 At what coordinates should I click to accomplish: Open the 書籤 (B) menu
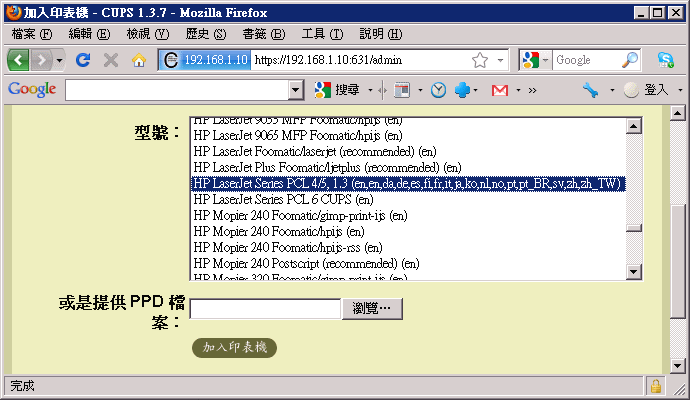click(264, 34)
